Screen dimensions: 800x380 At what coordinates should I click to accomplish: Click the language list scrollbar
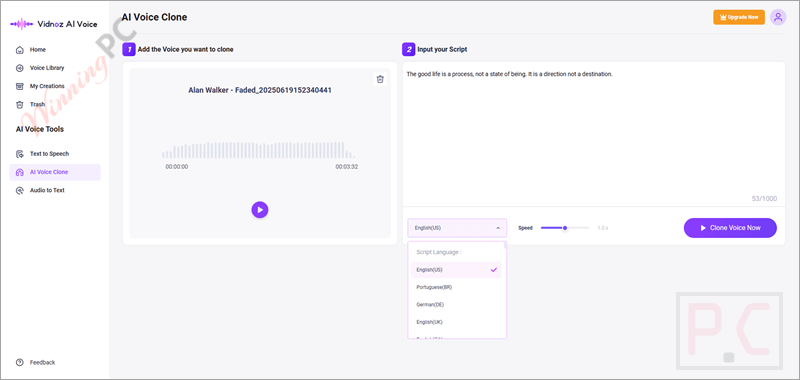tap(505, 246)
